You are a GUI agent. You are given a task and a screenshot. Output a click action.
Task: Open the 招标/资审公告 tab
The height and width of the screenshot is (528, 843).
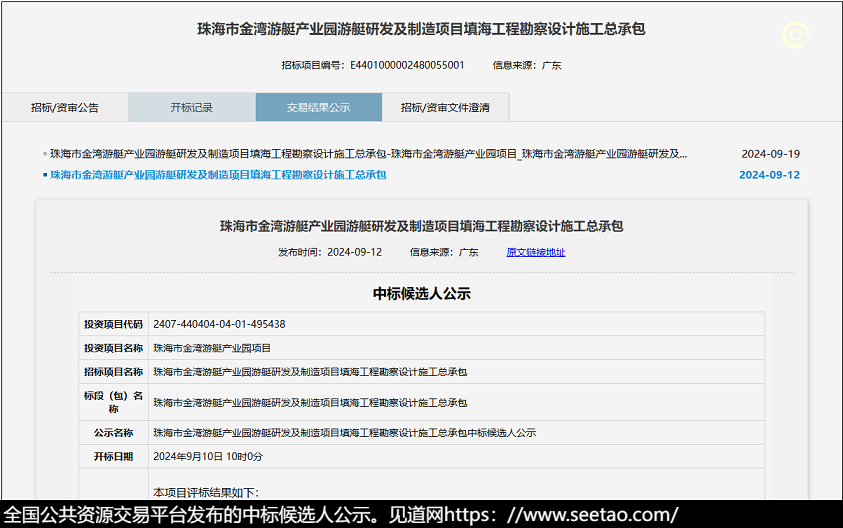tap(65, 107)
